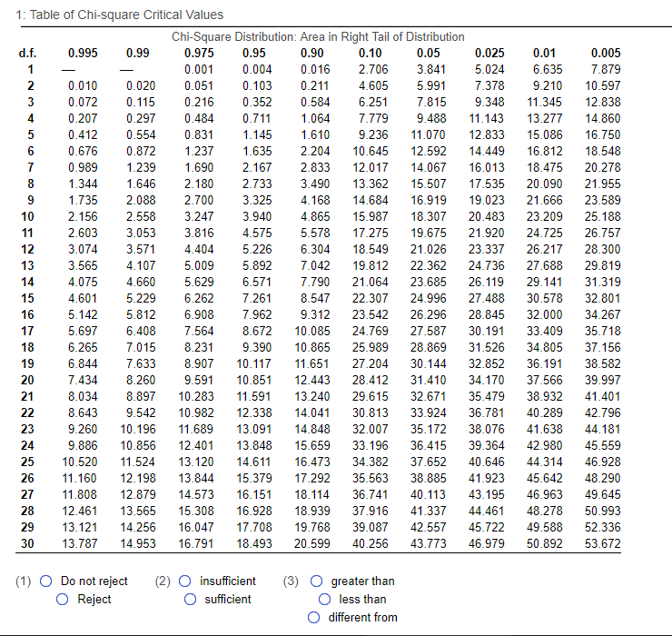Click the value 45.722 in row 29

pyautogui.click(x=487, y=528)
